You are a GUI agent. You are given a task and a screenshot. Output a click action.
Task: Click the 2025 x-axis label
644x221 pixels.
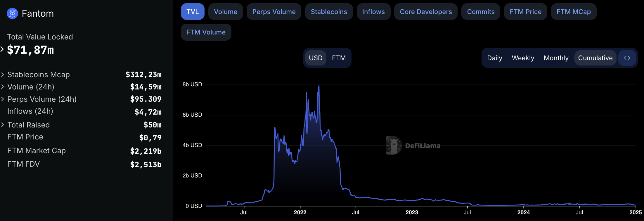(x=636, y=213)
